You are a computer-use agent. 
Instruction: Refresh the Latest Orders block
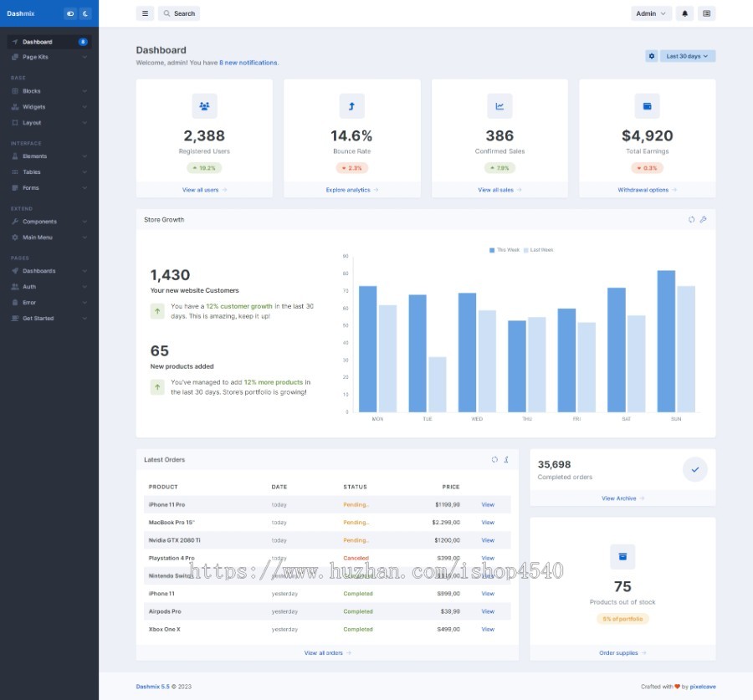tap(494, 459)
